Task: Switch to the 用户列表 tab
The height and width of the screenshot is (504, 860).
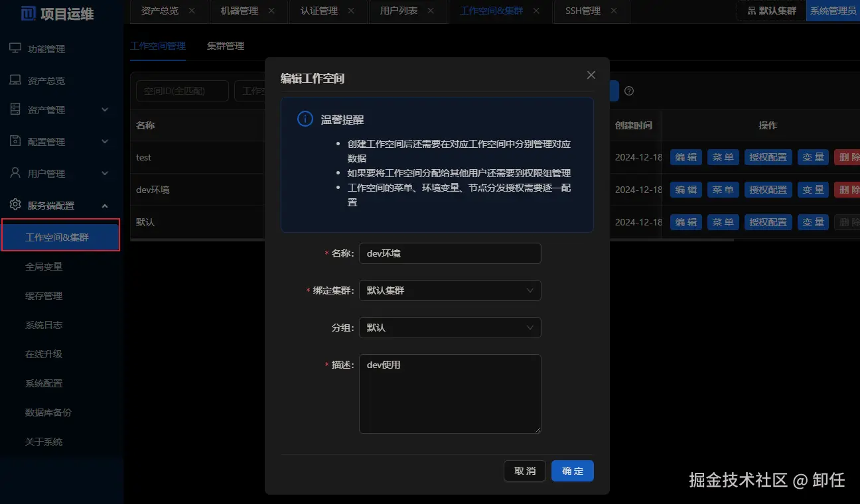Action: pos(399,11)
